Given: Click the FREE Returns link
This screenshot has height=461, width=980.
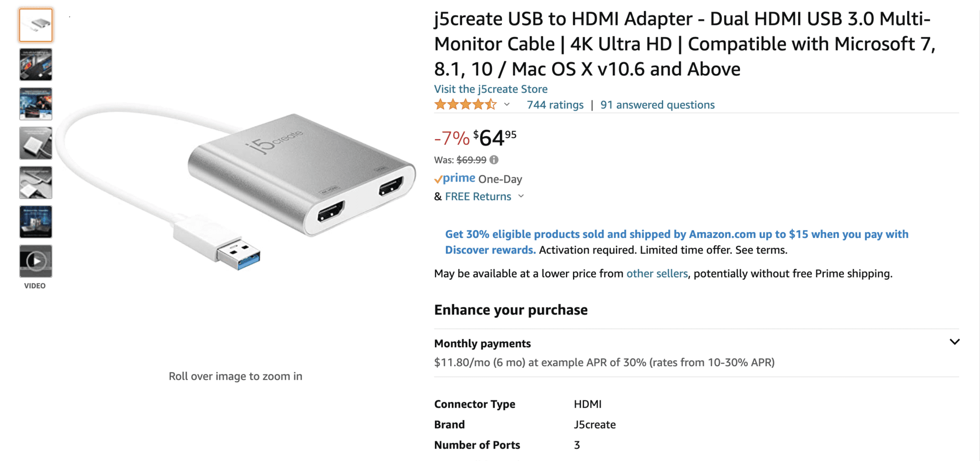Looking at the screenshot, I should coord(478,197).
